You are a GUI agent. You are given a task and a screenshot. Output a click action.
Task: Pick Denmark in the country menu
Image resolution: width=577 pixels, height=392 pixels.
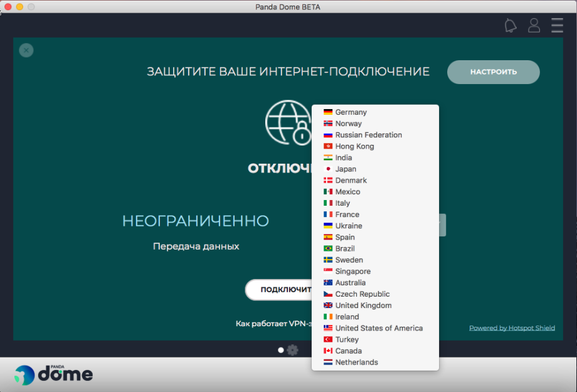coord(375,181)
